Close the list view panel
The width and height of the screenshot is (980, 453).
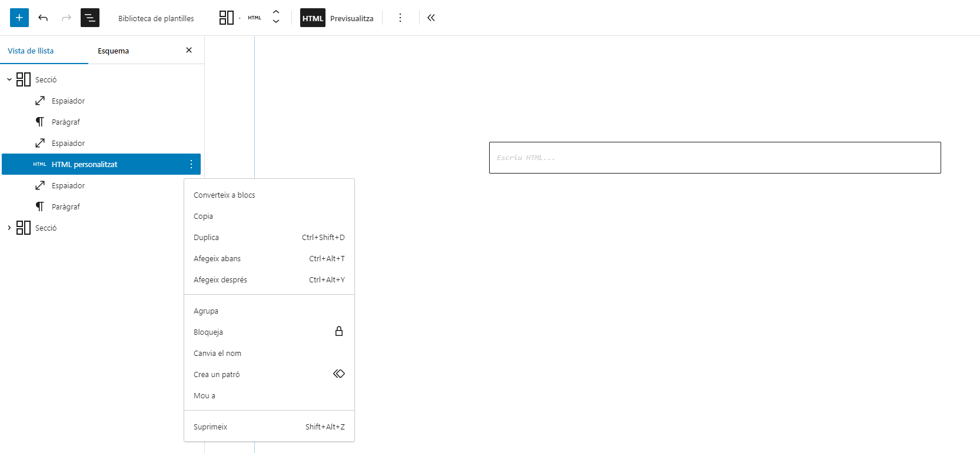(189, 50)
